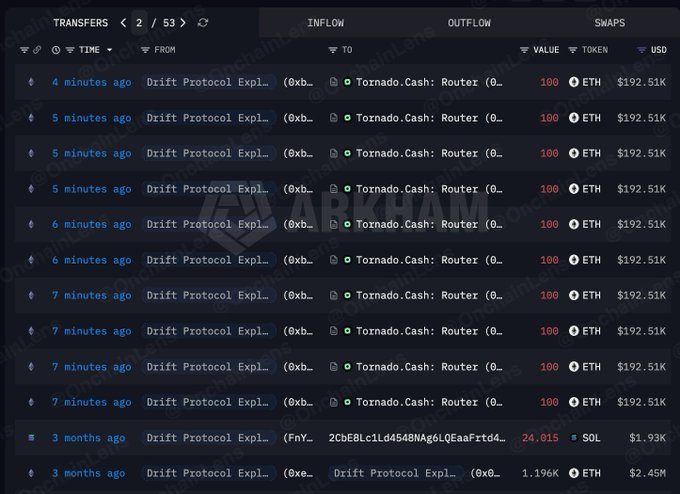Click the 0xe sender address text
Screen dimensions: 680x494
tap(298, 474)
